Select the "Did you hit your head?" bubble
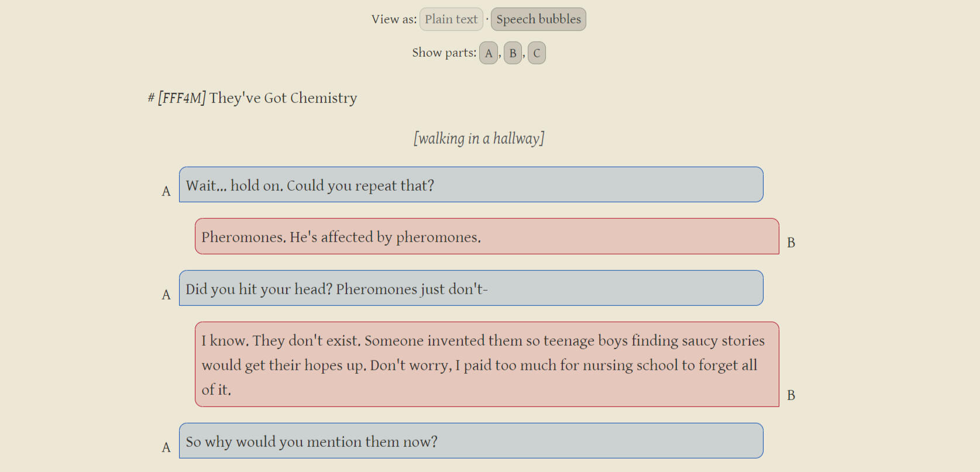 coord(471,288)
